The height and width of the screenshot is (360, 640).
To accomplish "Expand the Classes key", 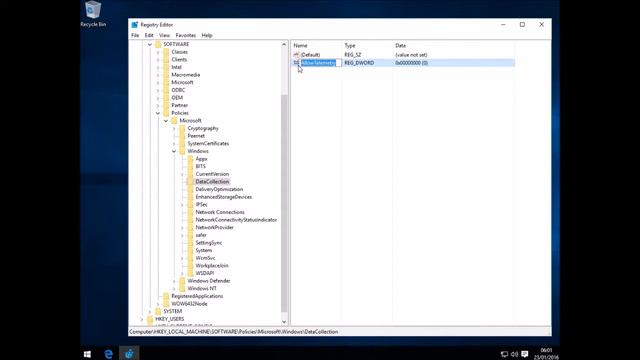I will point(158,52).
